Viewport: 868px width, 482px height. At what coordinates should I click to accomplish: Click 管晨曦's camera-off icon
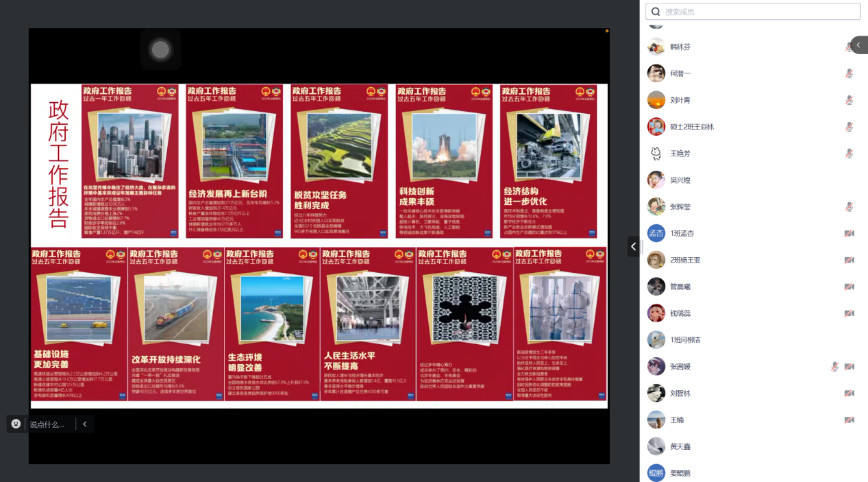point(849,287)
